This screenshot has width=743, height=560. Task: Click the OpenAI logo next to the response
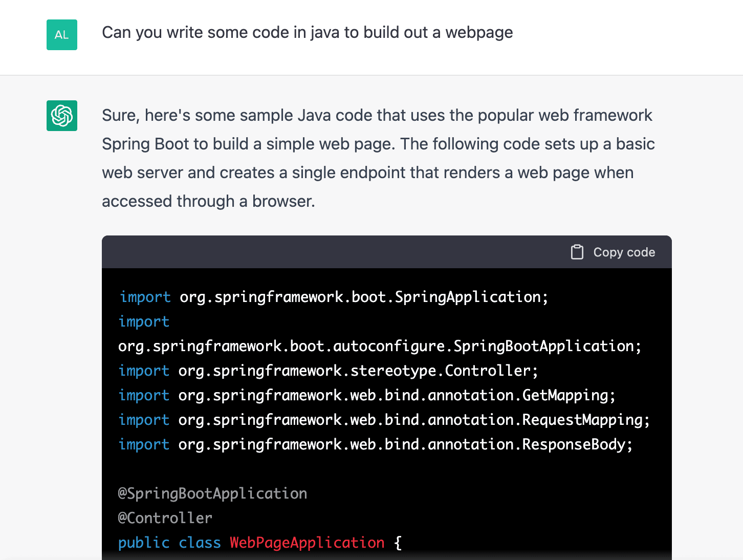point(61,116)
